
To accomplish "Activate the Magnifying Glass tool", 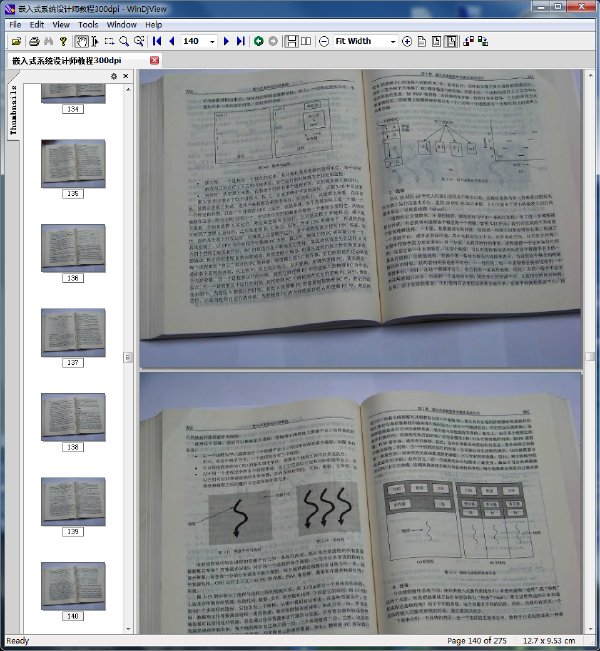I will [124, 41].
